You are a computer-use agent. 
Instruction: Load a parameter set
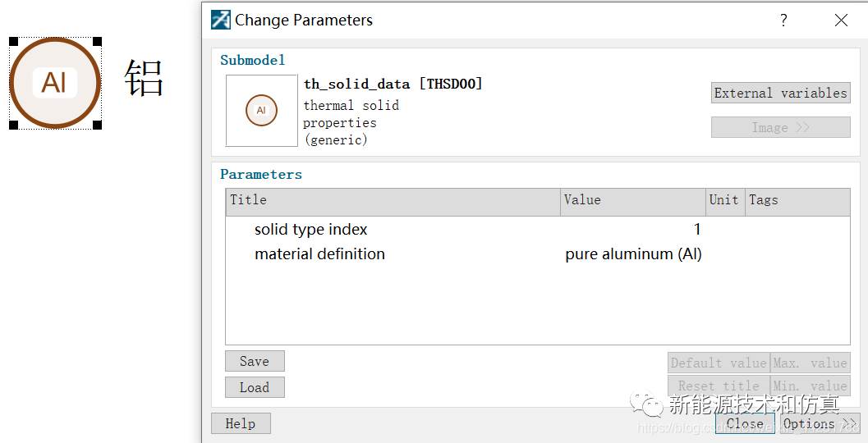point(255,387)
